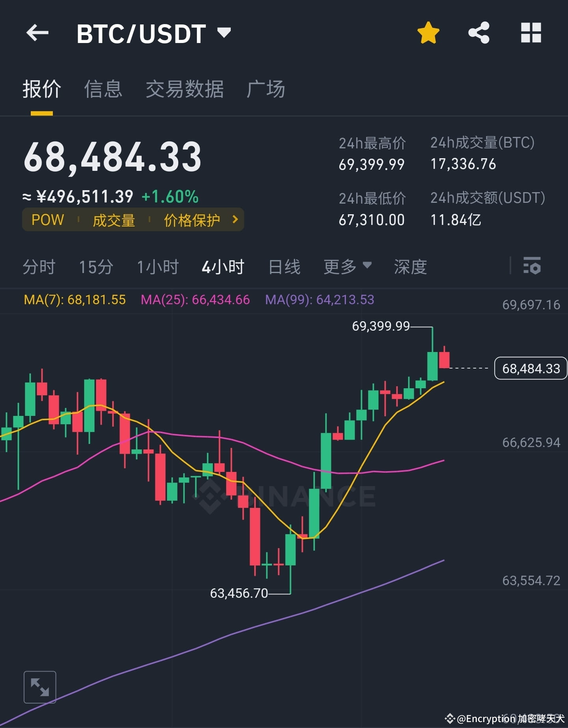
Task: Select the 1小时 chart interval
Action: (158, 267)
